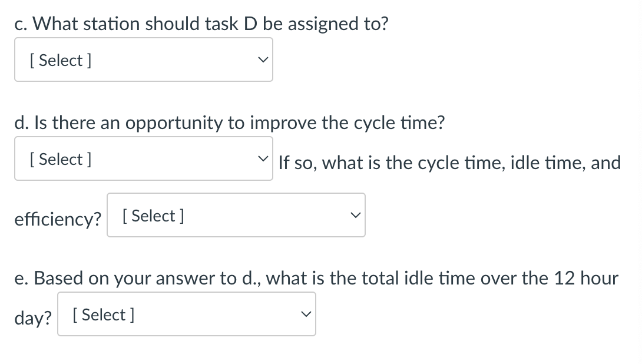This screenshot has height=364, width=642.
Task: Click the '[ Select ]' placeholder for question c
Action: [60, 60]
